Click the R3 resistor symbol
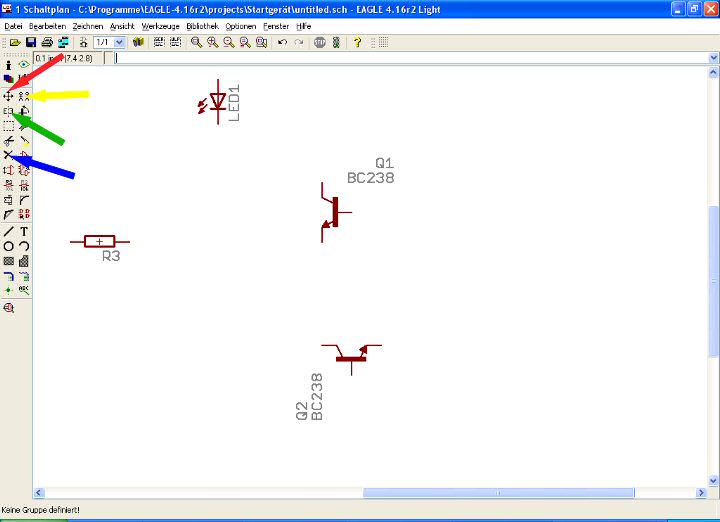The width and height of the screenshot is (720, 522). 99,241
